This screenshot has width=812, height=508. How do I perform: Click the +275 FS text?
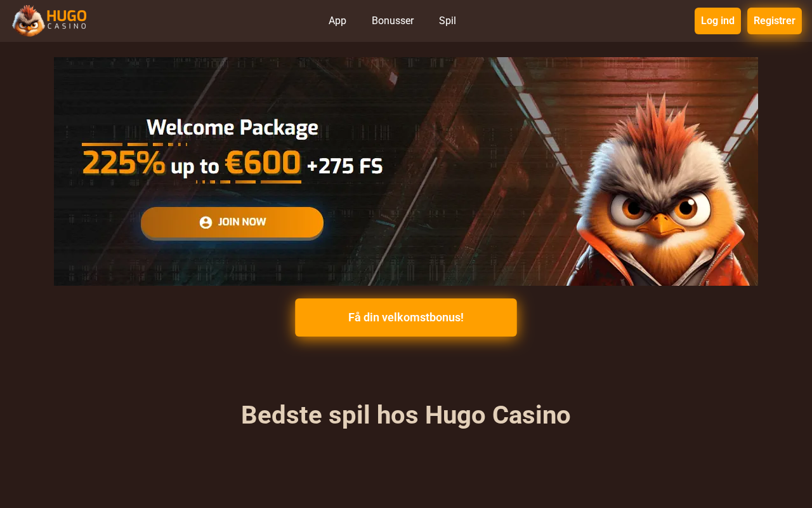tap(344, 166)
